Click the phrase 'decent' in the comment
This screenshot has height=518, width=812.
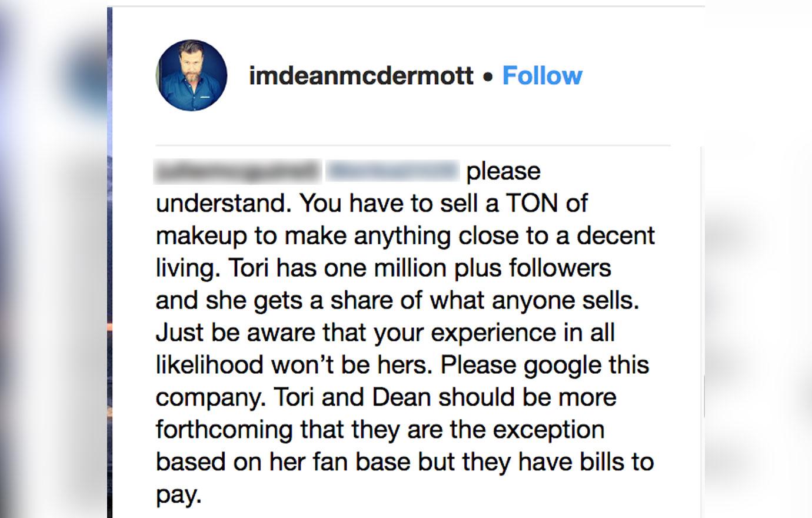(615, 235)
